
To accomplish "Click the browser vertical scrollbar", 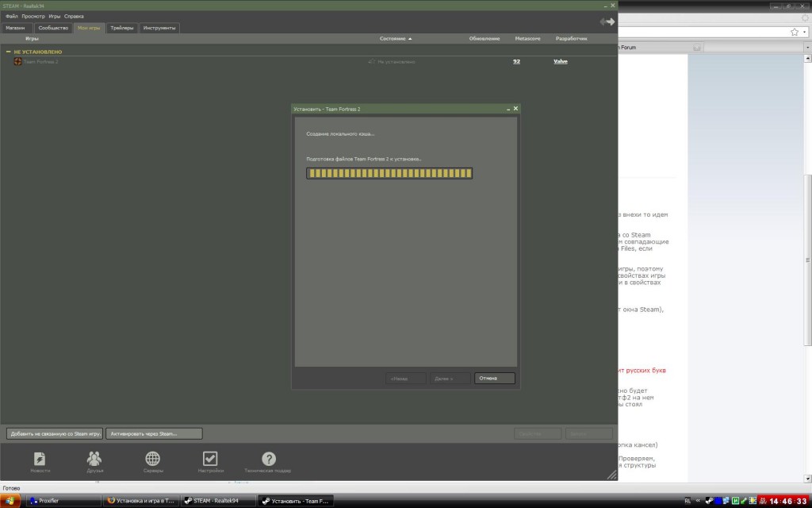I will [807, 260].
